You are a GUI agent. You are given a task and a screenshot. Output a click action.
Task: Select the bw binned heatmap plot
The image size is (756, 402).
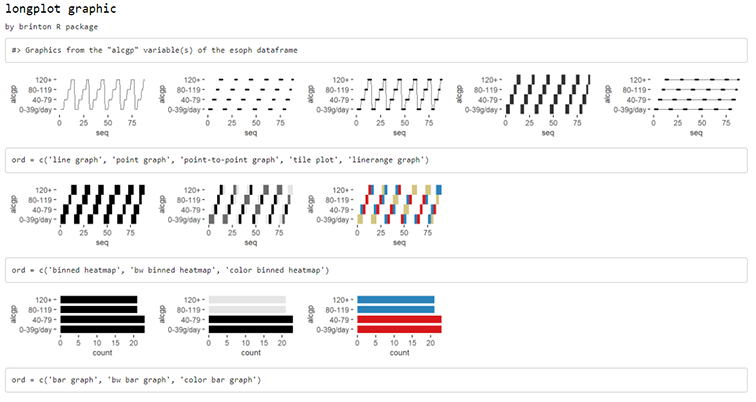tap(227, 215)
